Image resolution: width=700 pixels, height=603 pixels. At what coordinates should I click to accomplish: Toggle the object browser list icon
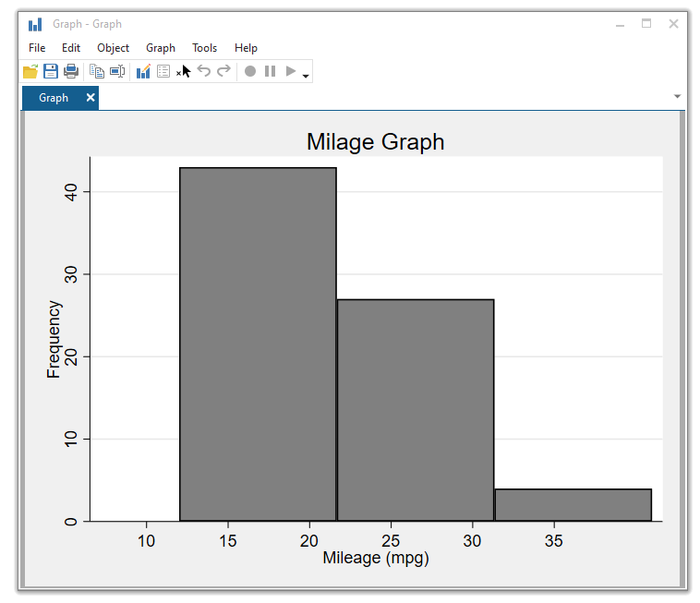(x=163, y=71)
